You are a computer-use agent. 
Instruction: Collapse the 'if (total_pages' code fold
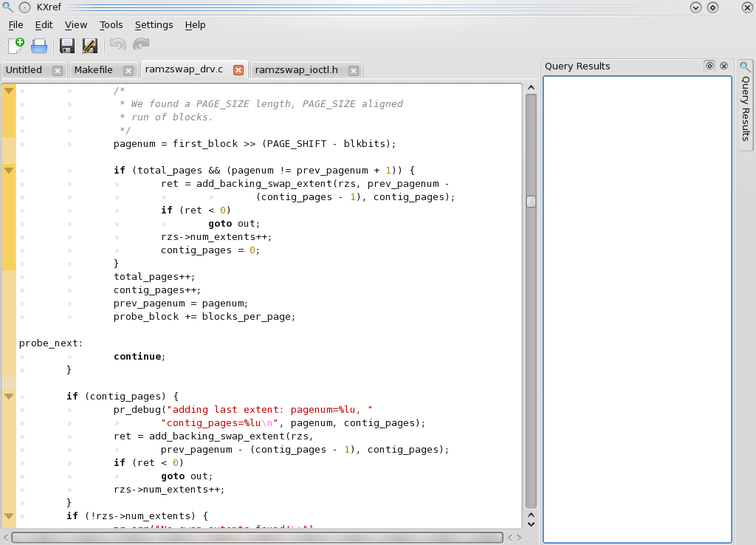(x=9, y=171)
